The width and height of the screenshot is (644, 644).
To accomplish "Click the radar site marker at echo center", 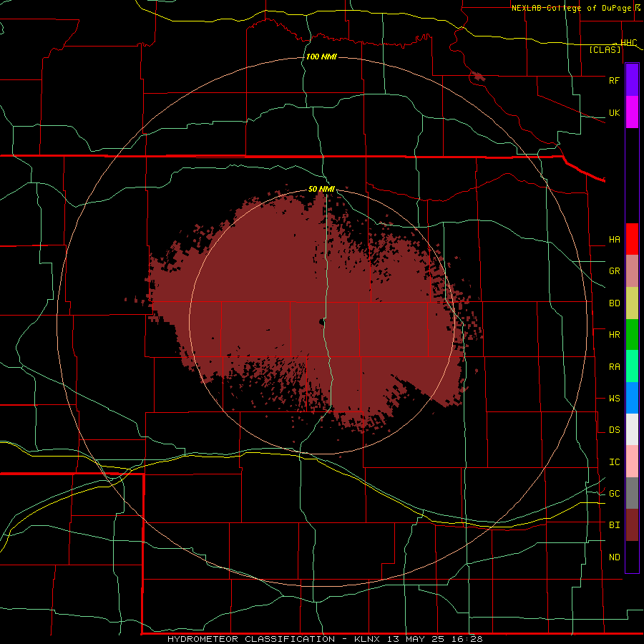I will coord(322,321).
